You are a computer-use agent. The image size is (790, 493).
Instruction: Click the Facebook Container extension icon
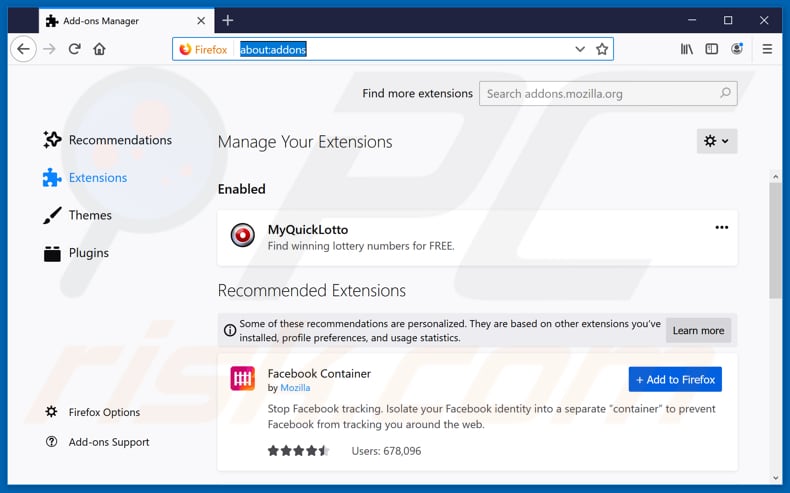click(242, 379)
